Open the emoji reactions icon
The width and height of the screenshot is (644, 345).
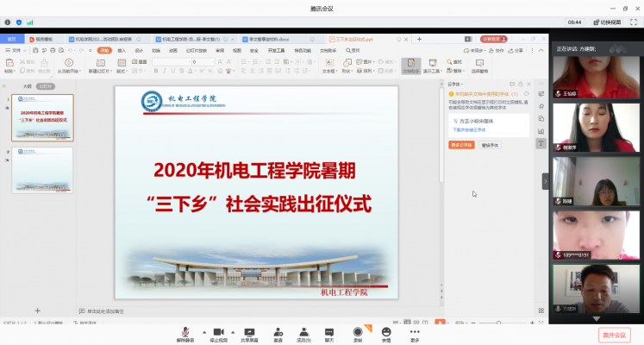(x=386, y=332)
